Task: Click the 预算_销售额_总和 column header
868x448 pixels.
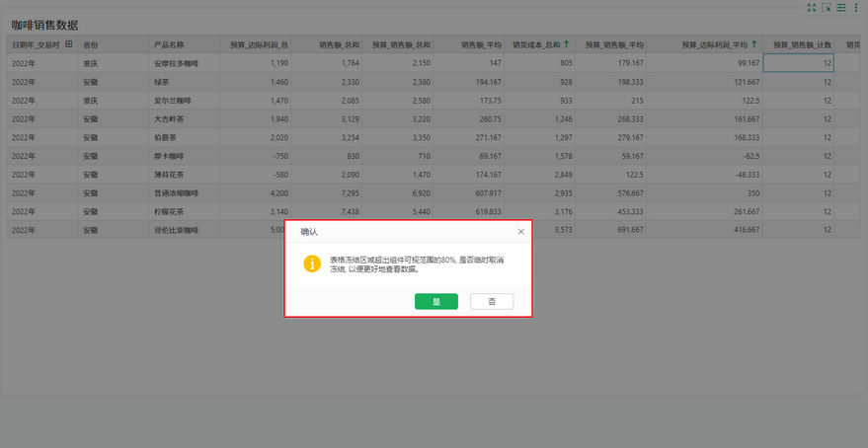Action: 394,44
